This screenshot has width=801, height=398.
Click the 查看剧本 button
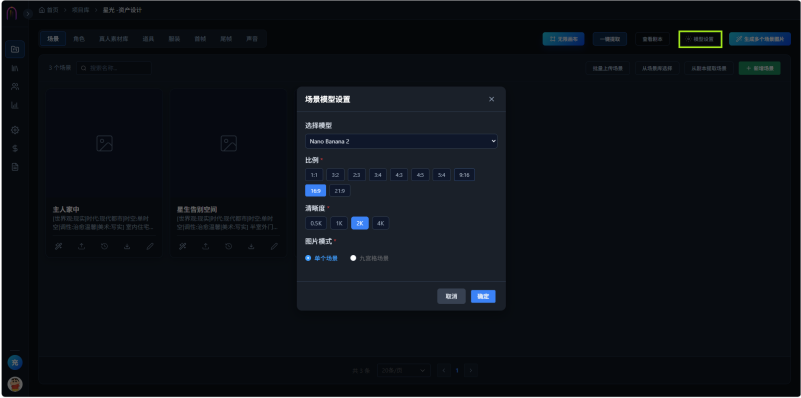[x=652, y=39]
